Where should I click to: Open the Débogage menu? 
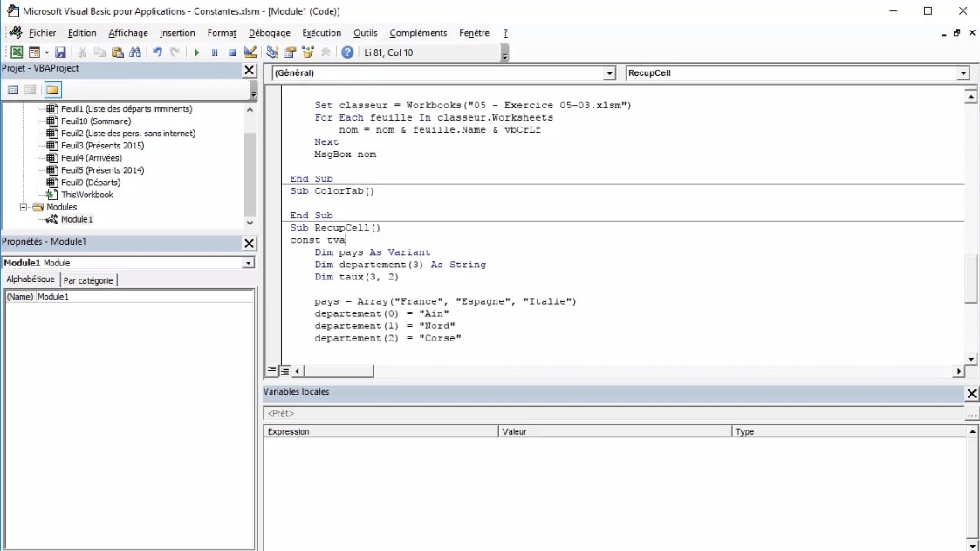click(x=269, y=33)
